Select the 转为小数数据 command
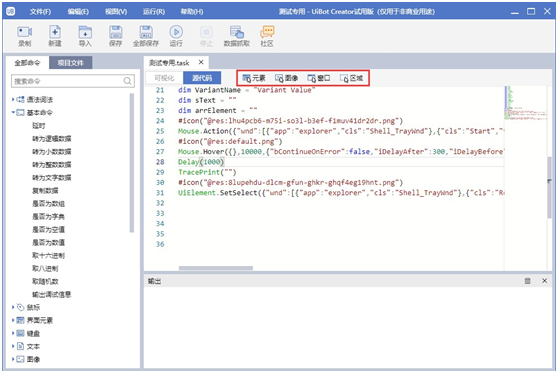 (52, 152)
